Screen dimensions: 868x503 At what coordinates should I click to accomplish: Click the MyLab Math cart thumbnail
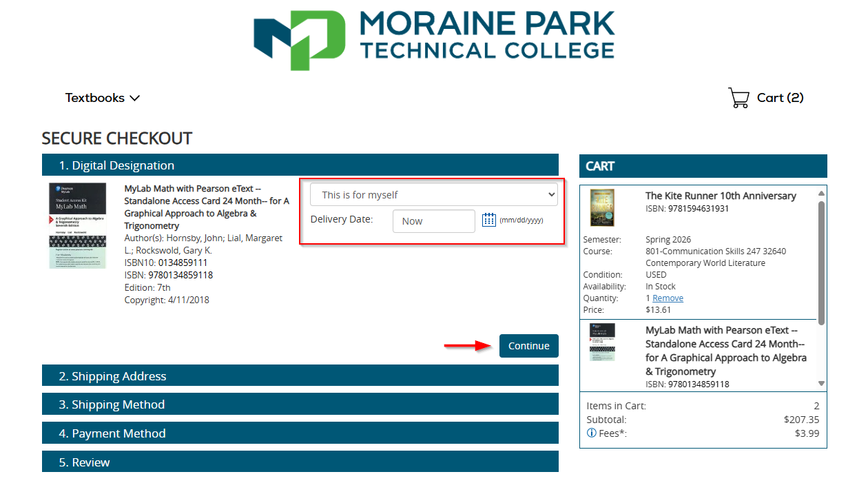(601, 342)
